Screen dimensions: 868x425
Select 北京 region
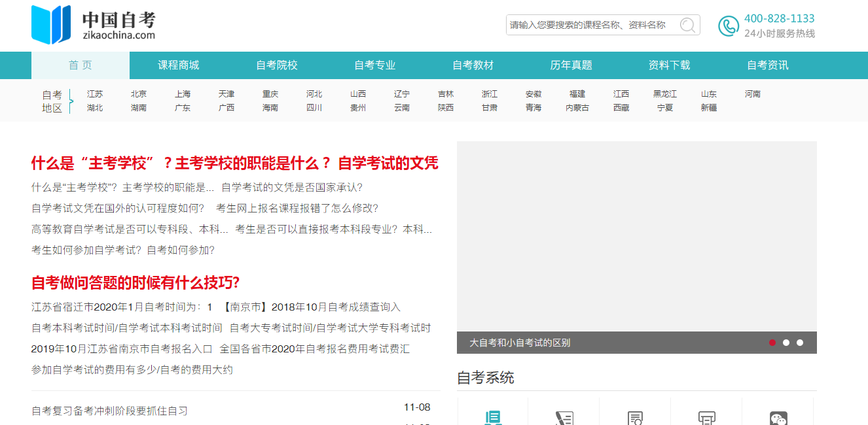click(139, 94)
